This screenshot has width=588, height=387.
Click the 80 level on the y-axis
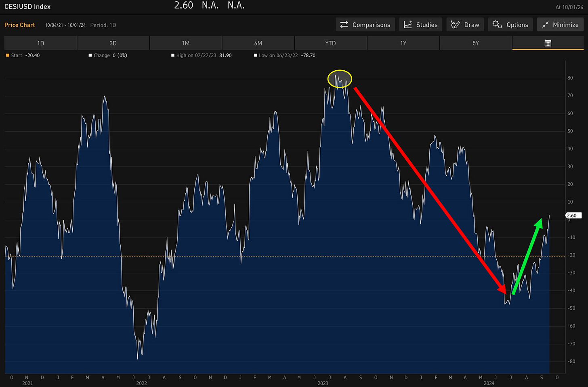[570, 78]
